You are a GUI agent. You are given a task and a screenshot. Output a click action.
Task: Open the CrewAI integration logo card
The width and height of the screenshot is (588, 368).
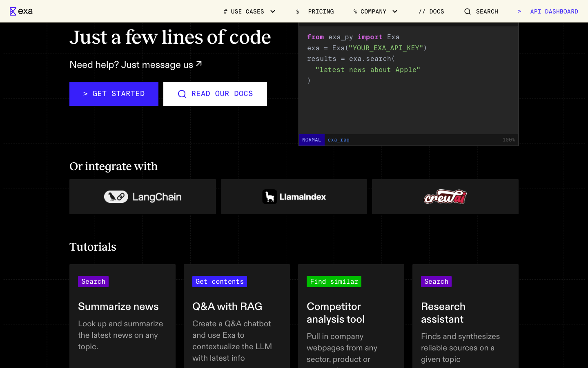pos(445,197)
